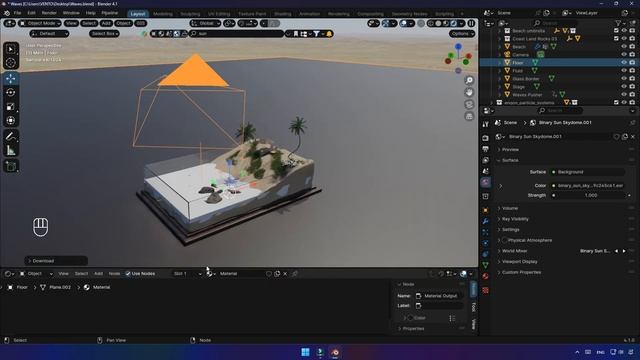This screenshot has height=360, width=640.
Task: Unlink the material with X in node editor
Action: coord(285,274)
